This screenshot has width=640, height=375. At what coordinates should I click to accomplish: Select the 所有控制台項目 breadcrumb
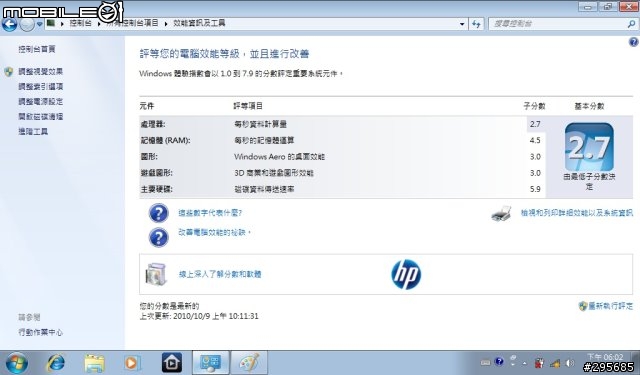pos(133,23)
